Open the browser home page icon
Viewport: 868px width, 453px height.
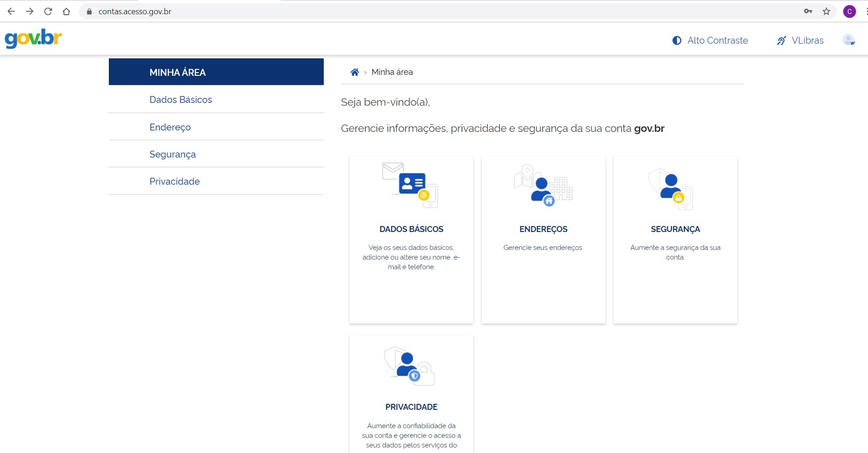tap(66, 11)
